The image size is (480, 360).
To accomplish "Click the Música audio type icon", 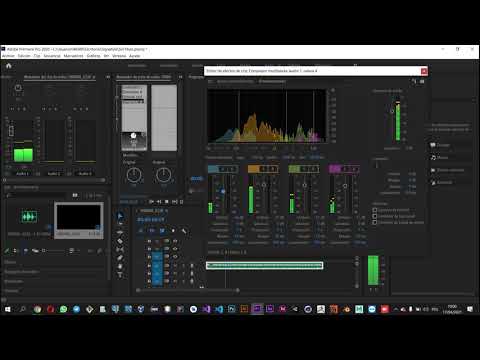I will pos(433,157).
